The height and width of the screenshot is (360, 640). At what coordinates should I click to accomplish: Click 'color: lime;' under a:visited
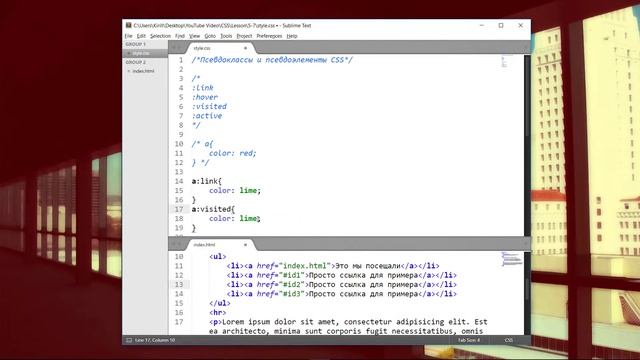(235, 219)
